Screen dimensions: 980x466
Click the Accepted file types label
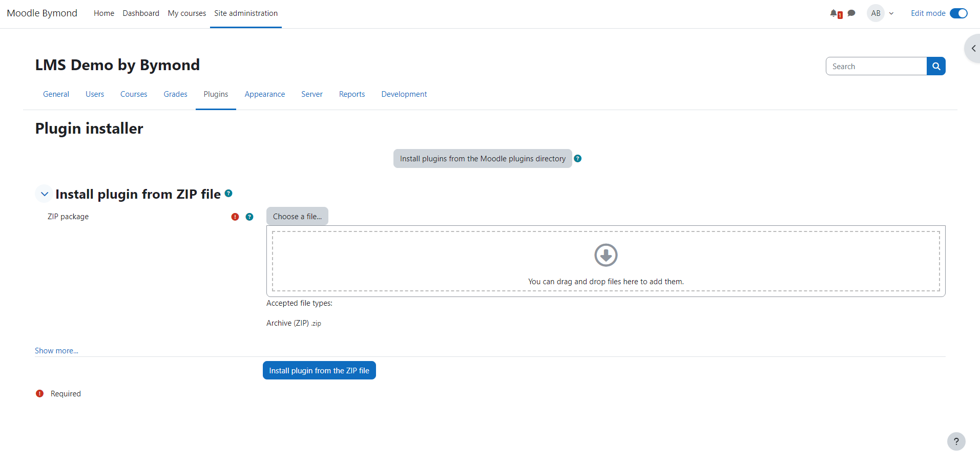(x=299, y=303)
